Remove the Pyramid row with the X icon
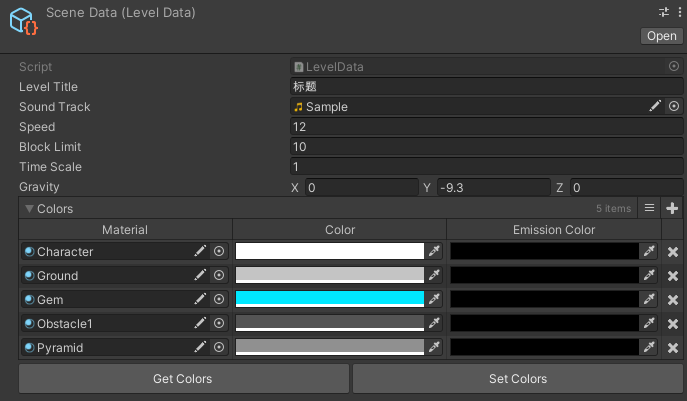The height and width of the screenshot is (401, 687). [673, 348]
